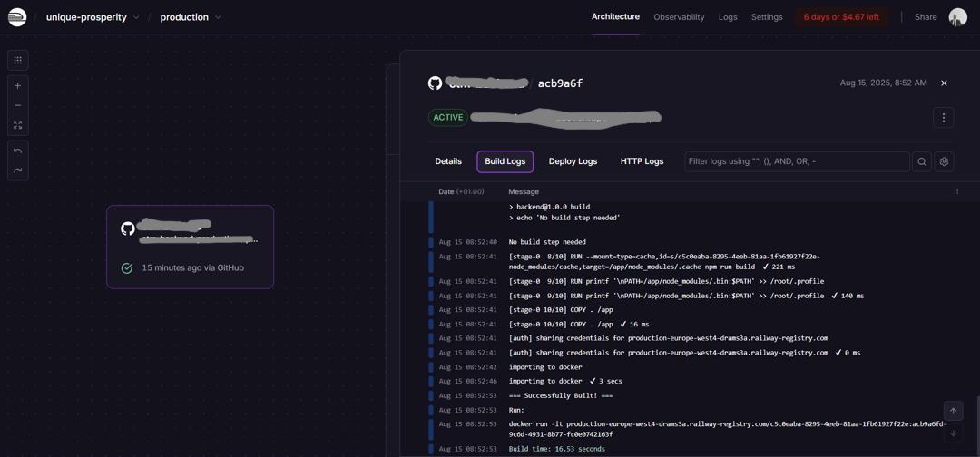The height and width of the screenshot is (457, 980).
Task: Switch to the Details tab
Action: (x=448, y=161)
